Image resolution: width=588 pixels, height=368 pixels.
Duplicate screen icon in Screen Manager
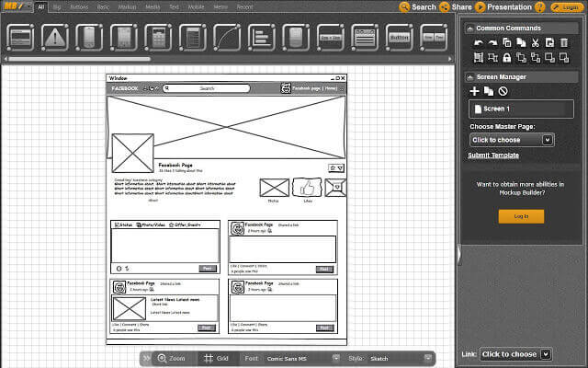coord(489,91)
